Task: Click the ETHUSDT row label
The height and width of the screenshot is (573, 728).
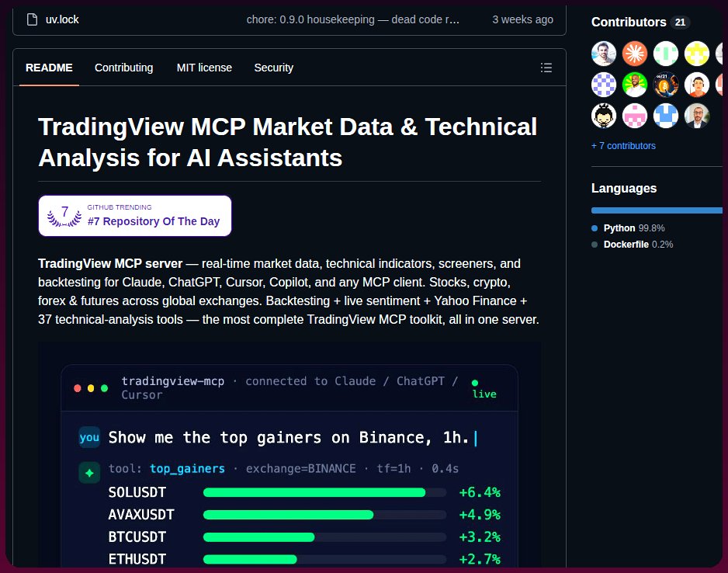Action: tap(137, 559)
